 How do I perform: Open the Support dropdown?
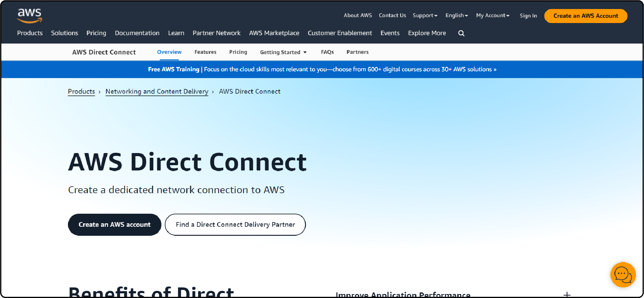(425, 16)
